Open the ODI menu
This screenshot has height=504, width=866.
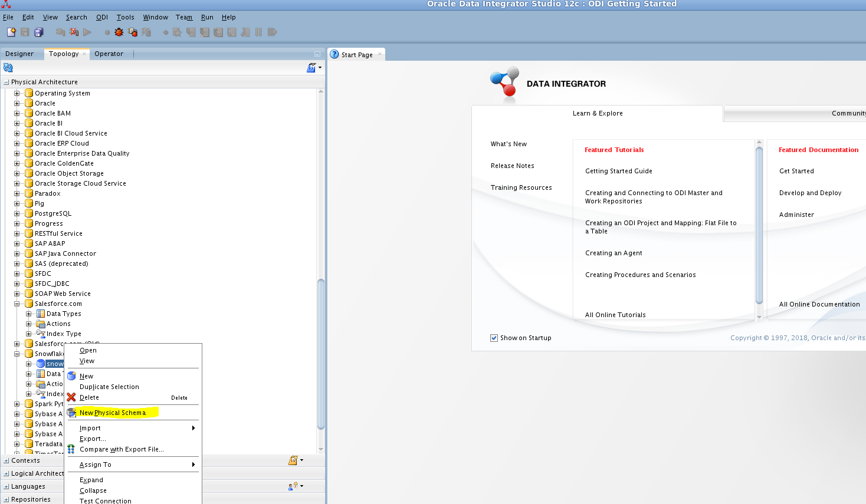pos(102,17)
